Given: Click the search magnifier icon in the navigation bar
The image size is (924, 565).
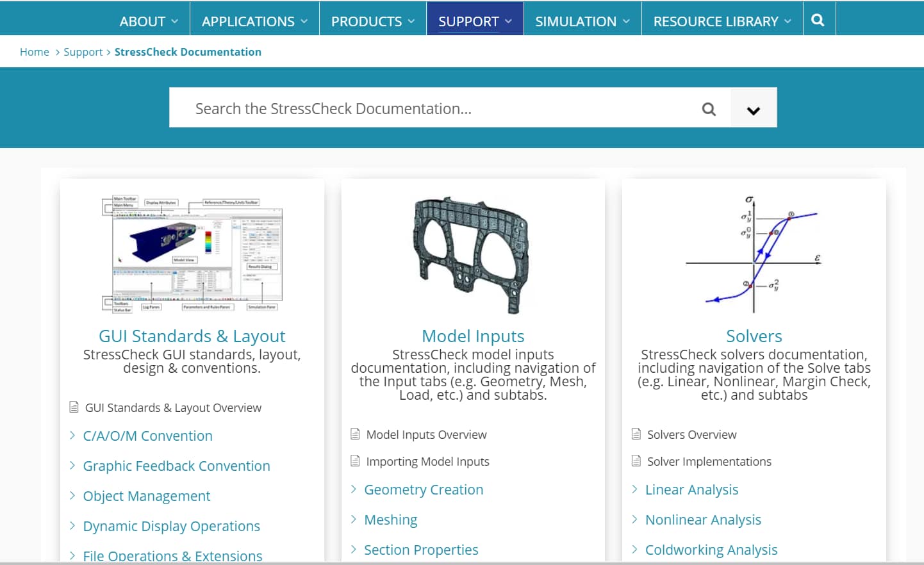Looking at the screenshot, I should click(x=818, y=20).
